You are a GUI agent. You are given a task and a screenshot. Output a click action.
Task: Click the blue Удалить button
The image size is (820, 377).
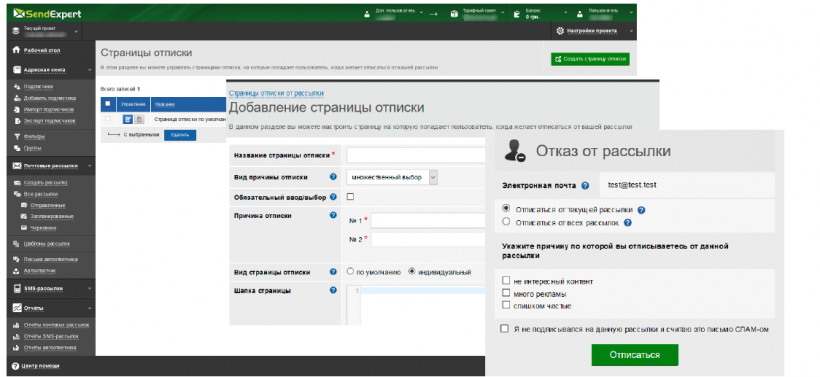(x=180, y=135)
